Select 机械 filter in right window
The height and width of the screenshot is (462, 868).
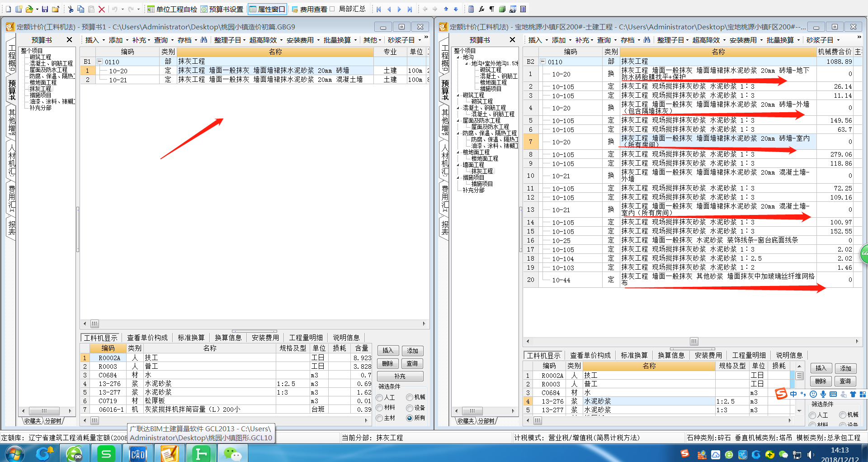(842, 415)
